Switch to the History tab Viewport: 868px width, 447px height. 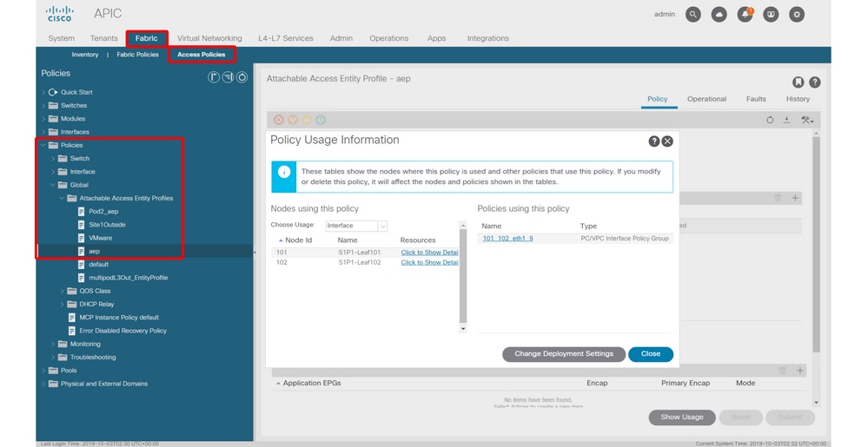pyautogui.click(x=798, y=99)
